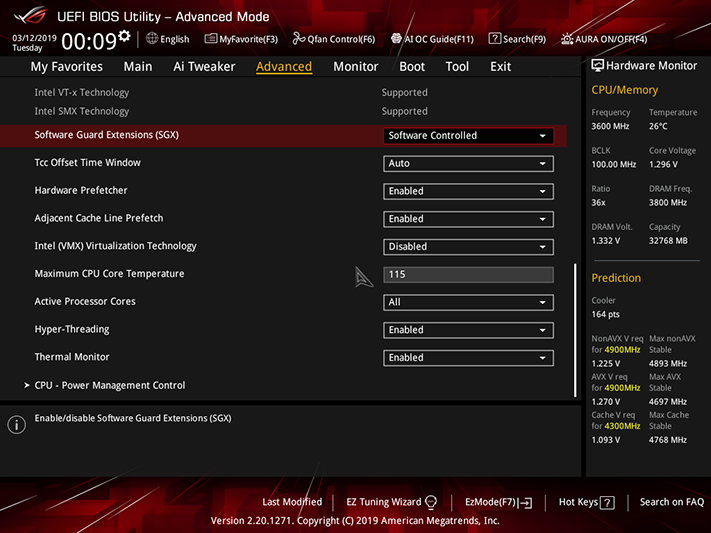Viewport: 711px width, 533px height.
Task: Click the EzMode exit arrow icon
Action: 526,503
